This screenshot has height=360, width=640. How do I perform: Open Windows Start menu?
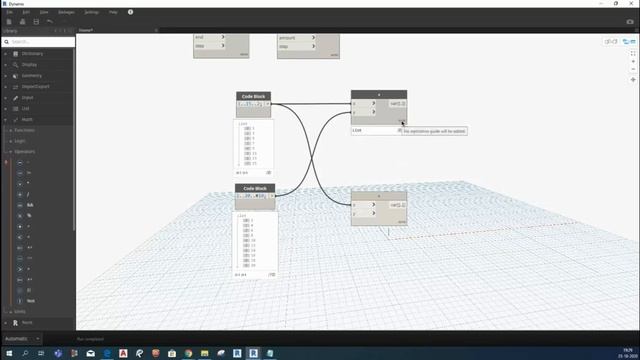click(9, 353)
